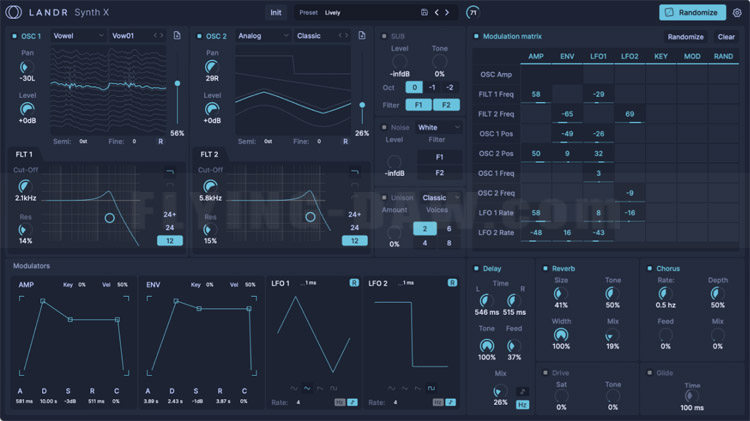750x421 pixels.
Task: Select the saw wave shape for LFO 1
Action: point(320,388)
